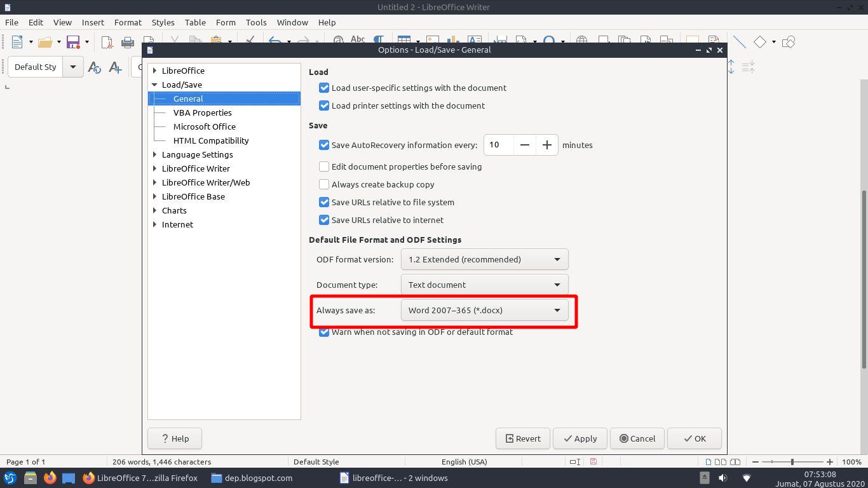
Task: Increase AutoRecovery minutes with plus button
Action: click(546, 145)
